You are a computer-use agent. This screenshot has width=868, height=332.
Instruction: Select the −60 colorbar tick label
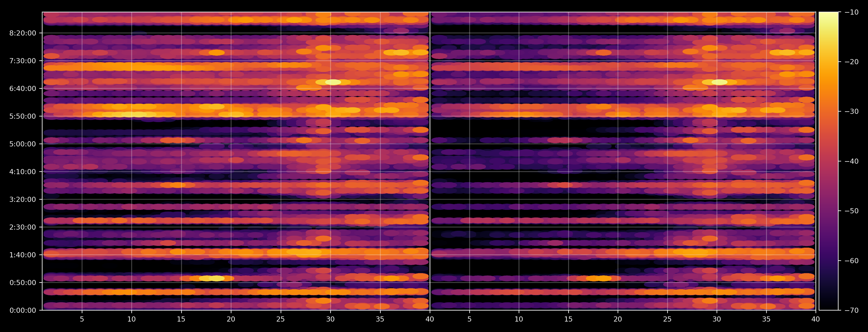[x=852, y=260]
